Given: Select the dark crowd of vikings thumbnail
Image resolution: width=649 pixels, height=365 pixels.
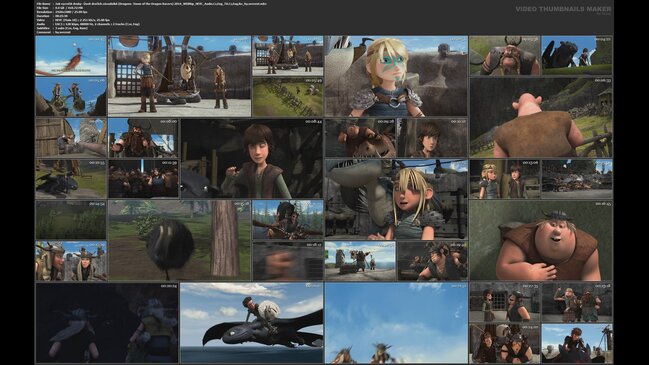Looking at the screenshot, I should tap(143, 179).
